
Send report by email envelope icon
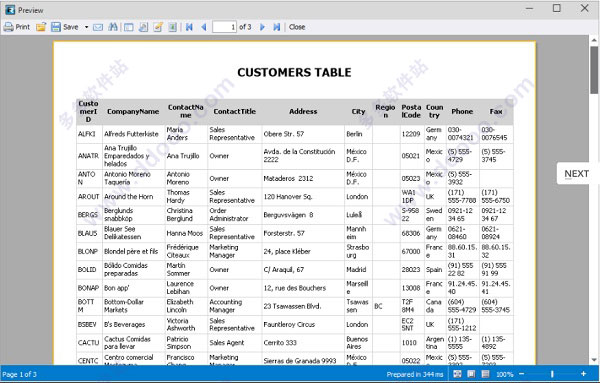(x=98, y=27)
